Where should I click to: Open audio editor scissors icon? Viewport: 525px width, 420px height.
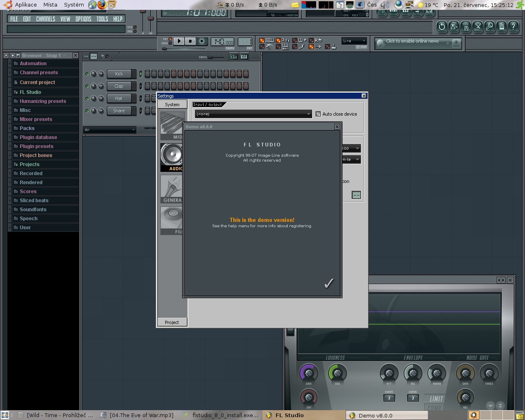[x=478, y=27]
